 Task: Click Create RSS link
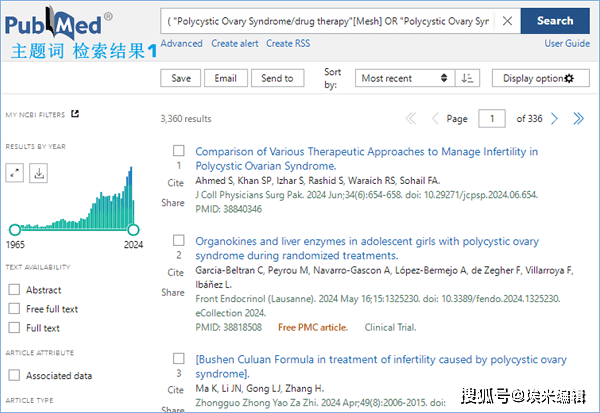[288, 44]
